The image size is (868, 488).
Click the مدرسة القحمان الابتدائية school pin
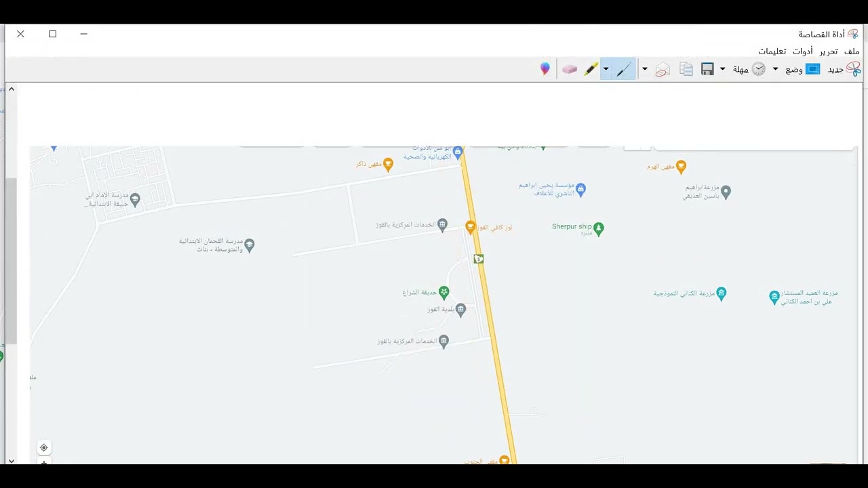pos(249,245)
